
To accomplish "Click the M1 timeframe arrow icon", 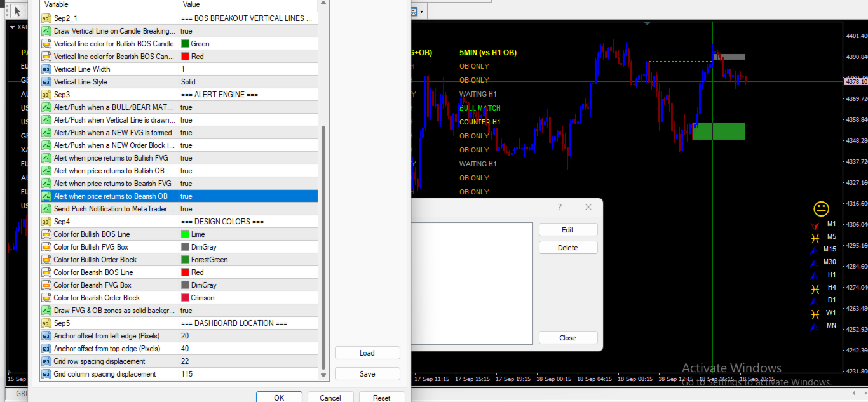I will pyautogui.click(x=815, y=225).
